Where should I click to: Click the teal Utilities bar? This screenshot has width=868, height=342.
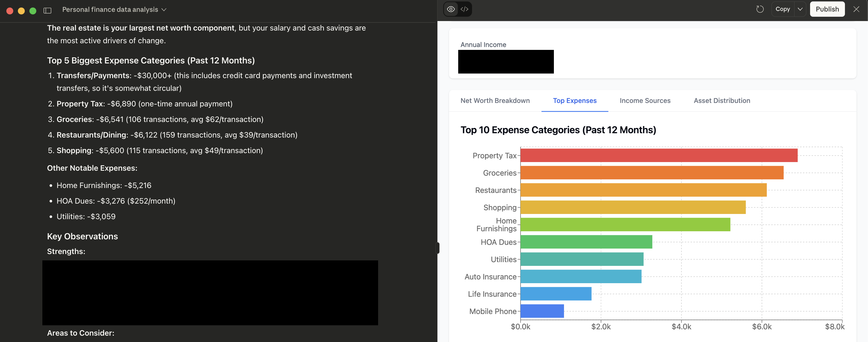(x=582, y=259)
